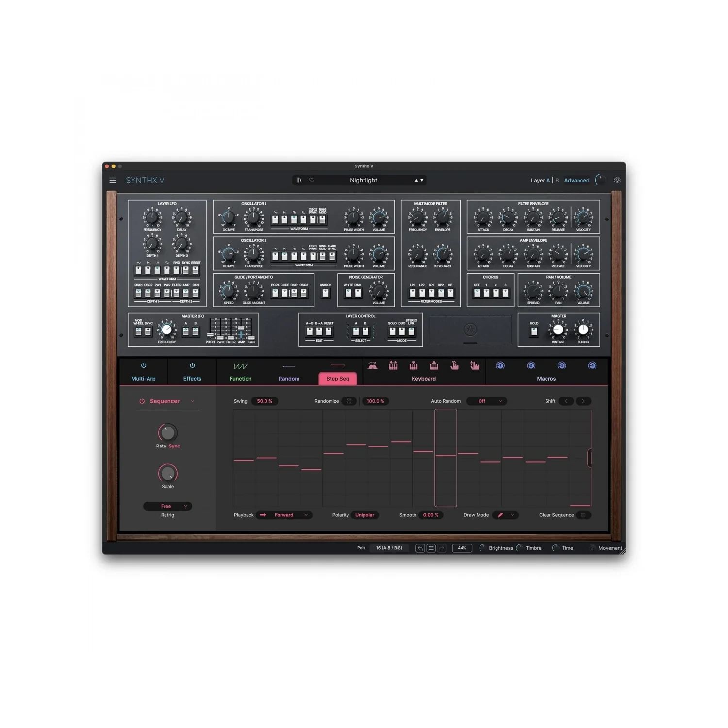The image size is (728, 728).
Task: Open the Poly 16 voices dropdown
Action: click(389, 548)
